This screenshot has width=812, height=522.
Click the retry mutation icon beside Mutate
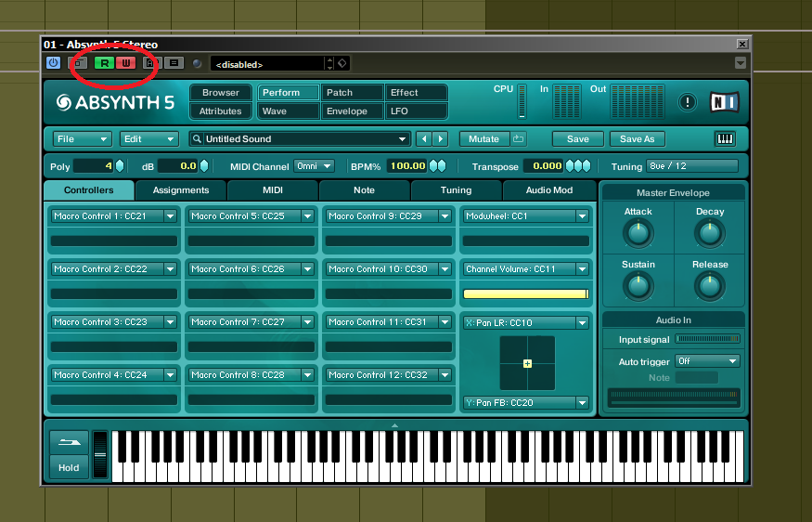[x=519, y=139]
